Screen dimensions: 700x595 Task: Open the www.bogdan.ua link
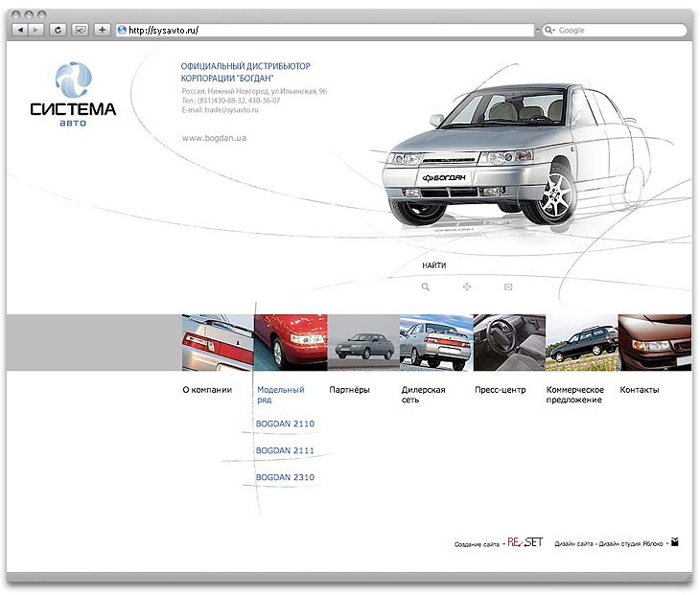click(214, 138)
